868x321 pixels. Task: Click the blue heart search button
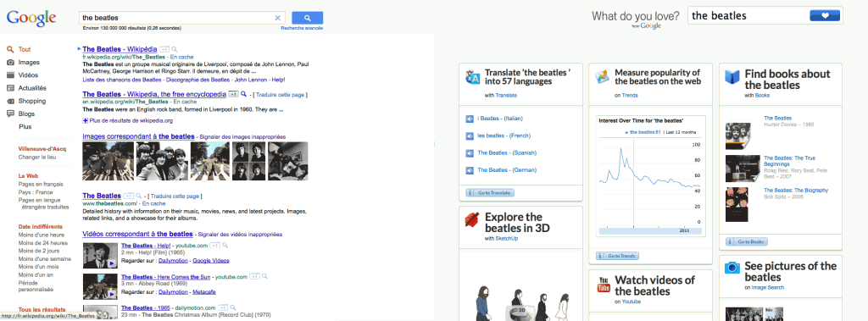(824, 15)
